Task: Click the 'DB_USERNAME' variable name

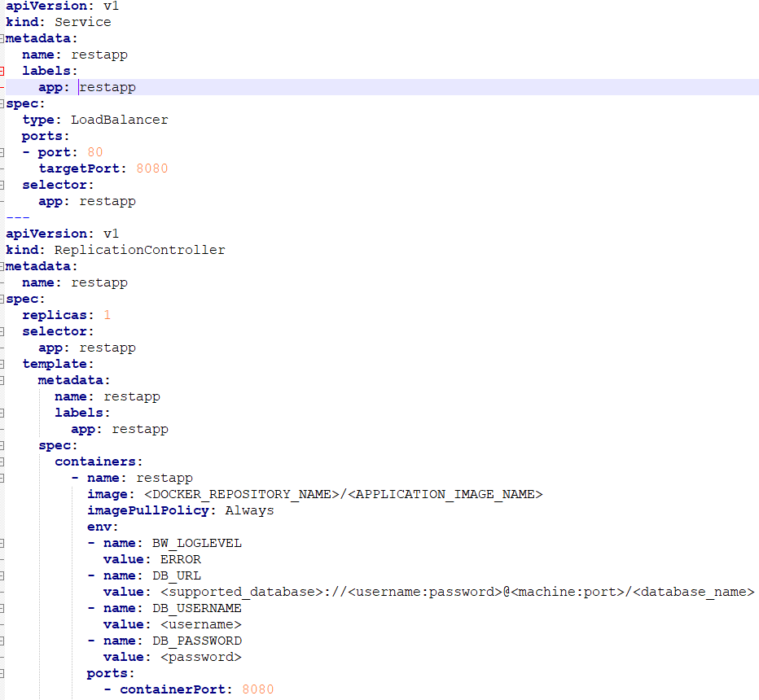Action: pos(196,609)
